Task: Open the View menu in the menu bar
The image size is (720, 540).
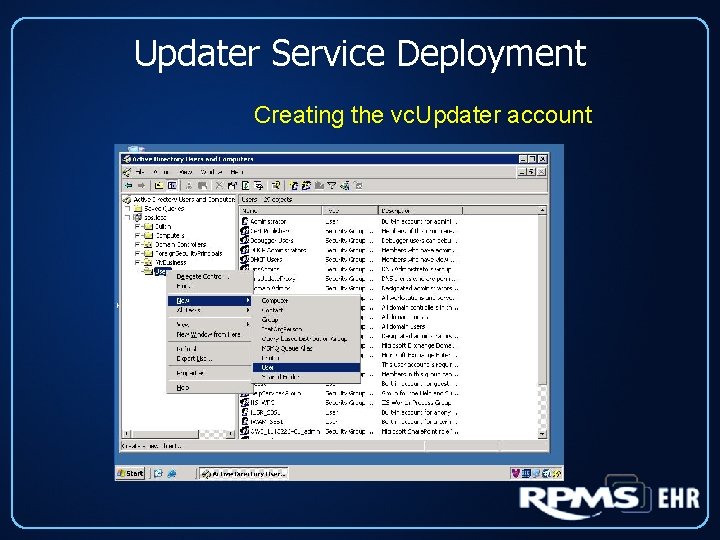Action: (186, 172)
